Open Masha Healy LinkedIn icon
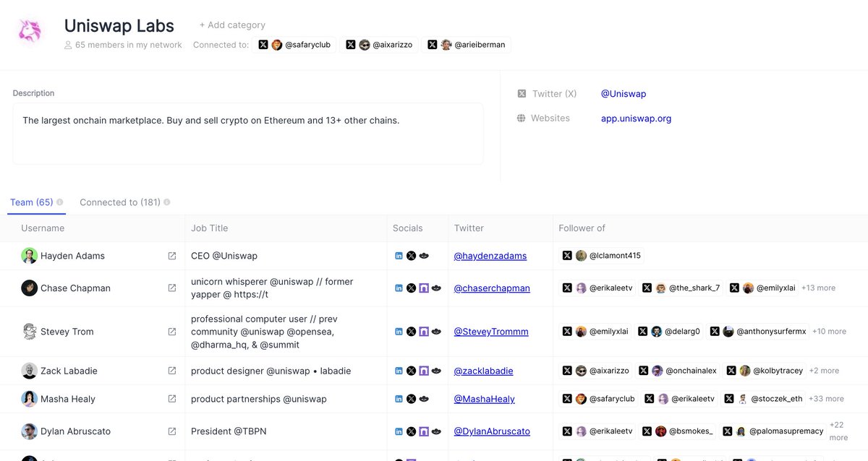This screenshot has height=461, width=868. 399,399
